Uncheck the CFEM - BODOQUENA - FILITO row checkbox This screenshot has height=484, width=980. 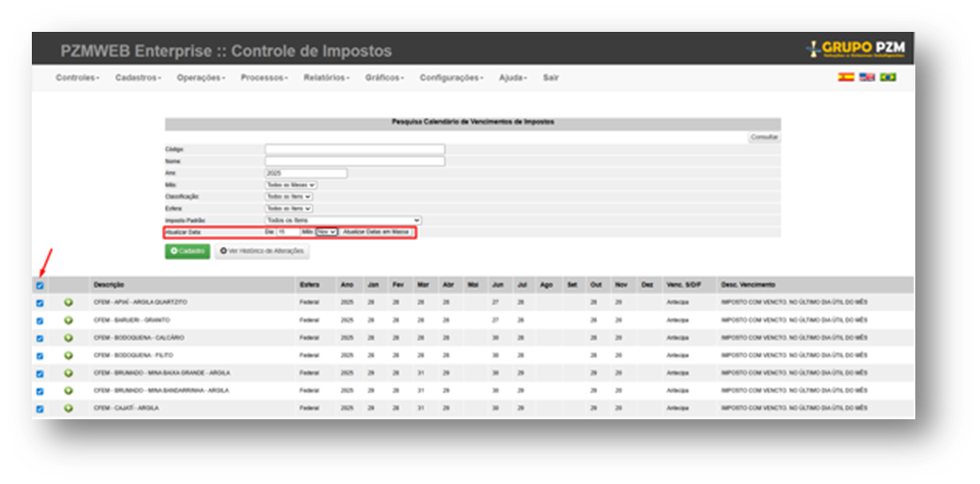point(40,356)
